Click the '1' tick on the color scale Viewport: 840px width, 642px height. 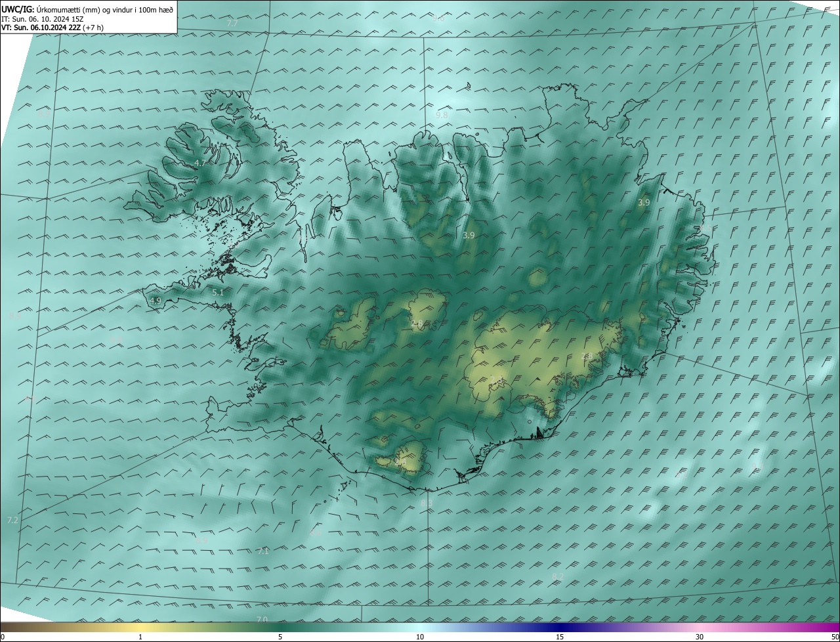click(x=140, y=637)
